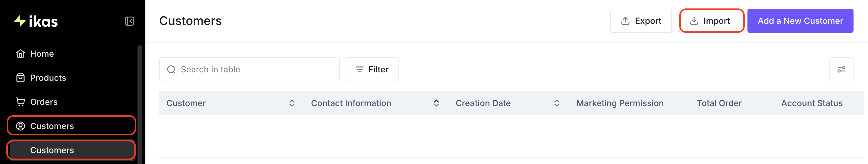Open table column settings icon
This screenshot has width=868, height=164.
point(841,69)
